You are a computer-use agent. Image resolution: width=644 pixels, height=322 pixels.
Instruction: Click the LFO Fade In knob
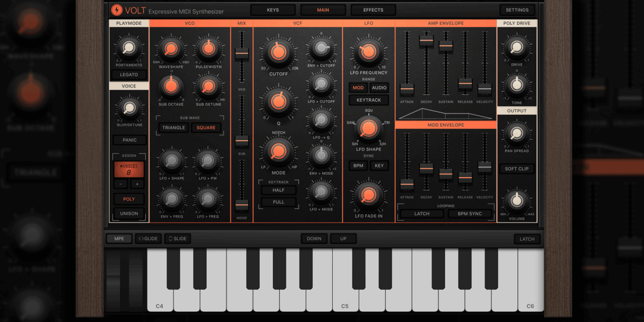pos(368,195)
